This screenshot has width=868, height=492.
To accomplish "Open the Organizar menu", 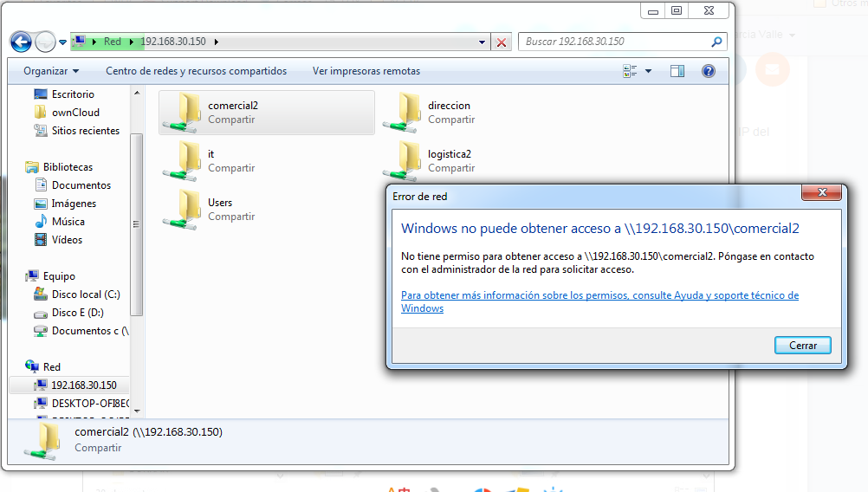I will pyautogui.click(x=51, y=71).
